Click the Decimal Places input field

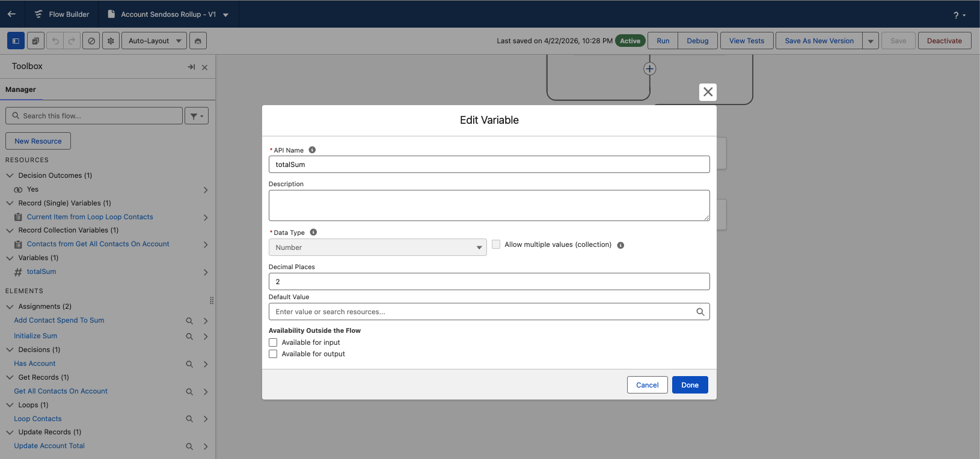pyautogui.click(x=489, y=282)
